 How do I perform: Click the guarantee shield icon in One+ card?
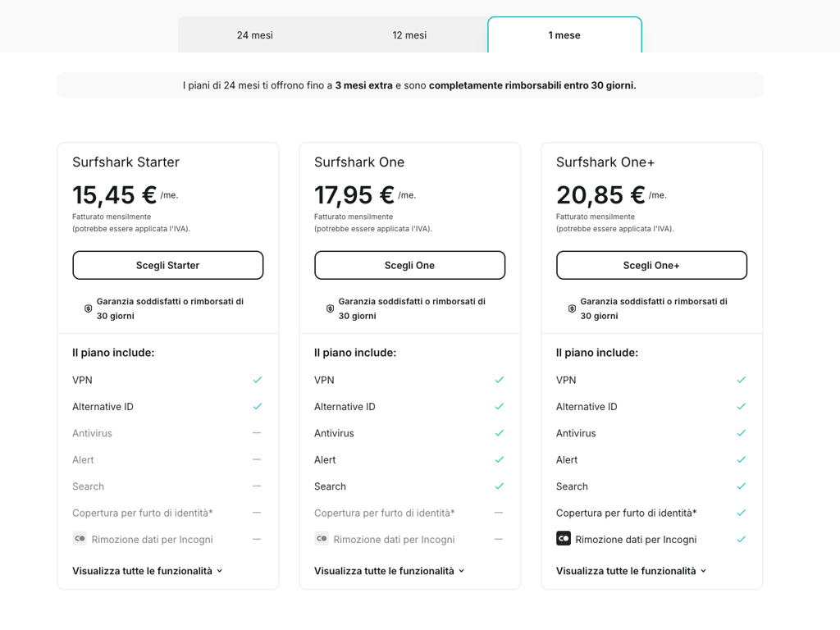click(x=572, y=308)
